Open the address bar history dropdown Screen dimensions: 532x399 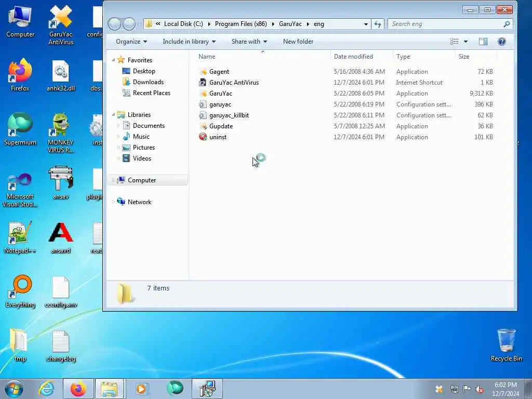pyautogui.click(x=365, y=24)
